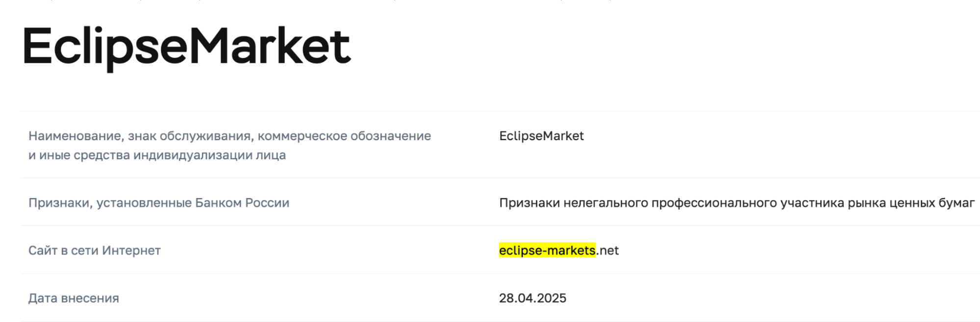The height and width of the screenshot is (322, 980).
Task: Click the date 28.04.2025
Action: coord(532,298)
